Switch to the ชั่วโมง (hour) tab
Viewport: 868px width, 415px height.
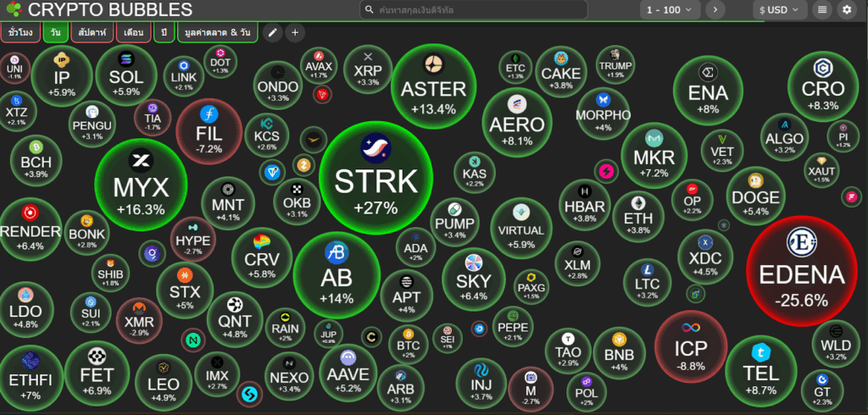pyautogui.click(x=21, y=32)
